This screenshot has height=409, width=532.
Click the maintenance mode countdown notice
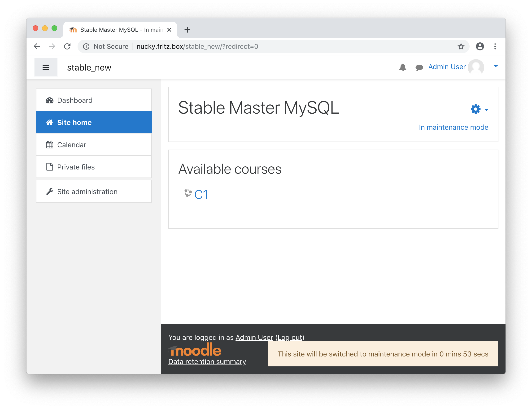(x=383, y=354)
